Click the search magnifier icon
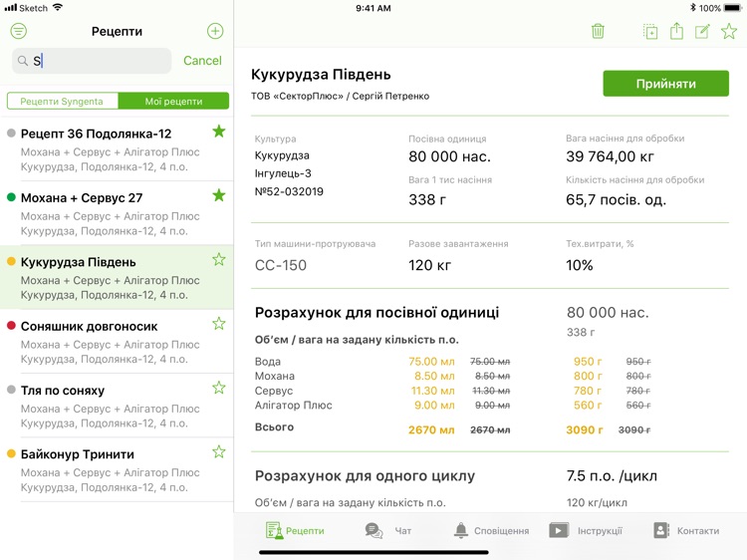The image size is (747, 560). click(x=22, y=61)
